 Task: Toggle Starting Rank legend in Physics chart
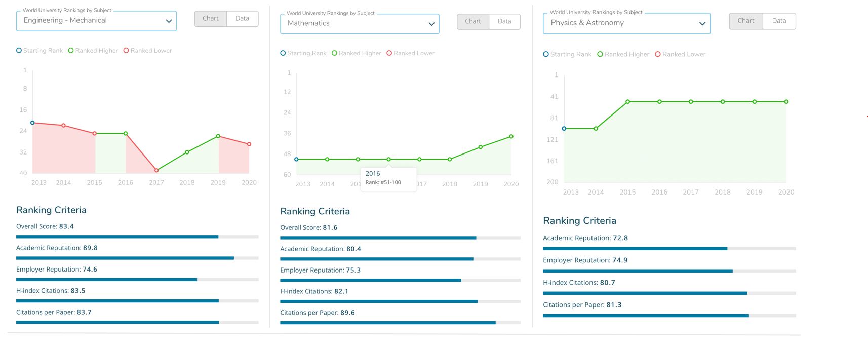click(567, 54)
